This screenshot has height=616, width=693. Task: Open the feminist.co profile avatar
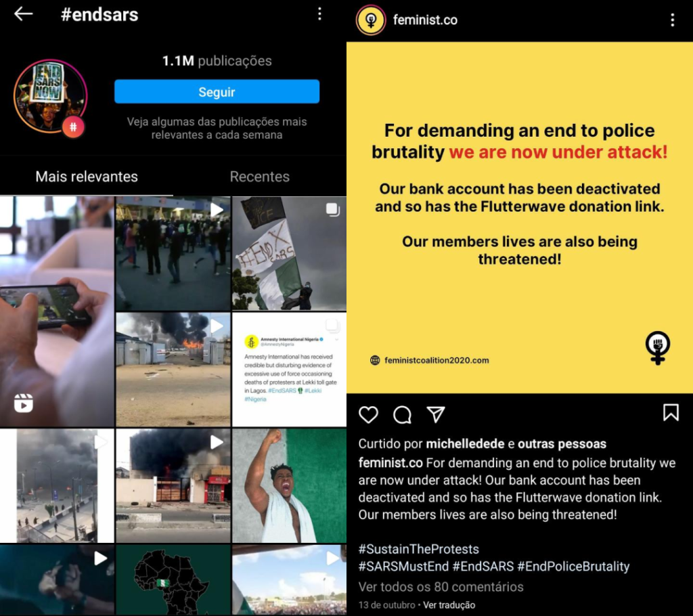[x=371, y=20]
